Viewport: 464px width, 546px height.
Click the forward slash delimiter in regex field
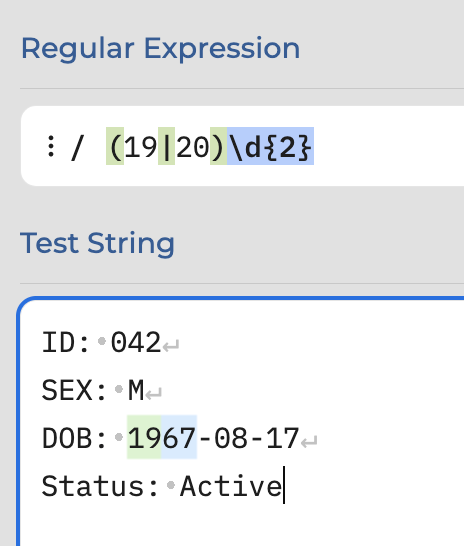(77, 148)
